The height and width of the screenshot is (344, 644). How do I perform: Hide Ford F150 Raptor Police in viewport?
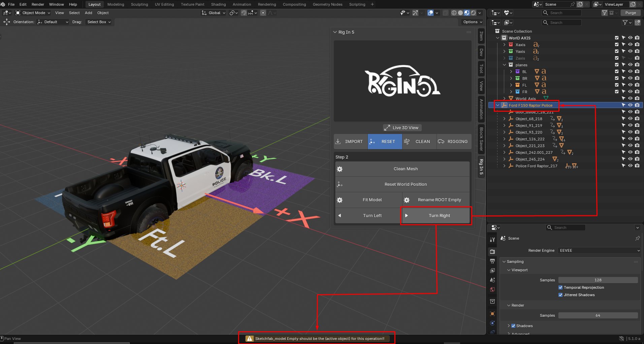pos(630,105)
